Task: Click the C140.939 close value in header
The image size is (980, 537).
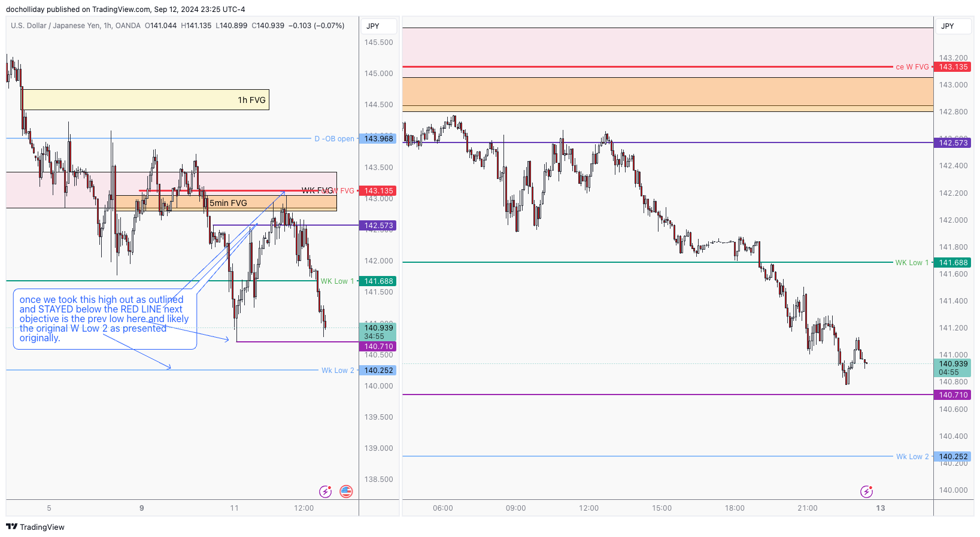Action: click(x=268, y=26)
